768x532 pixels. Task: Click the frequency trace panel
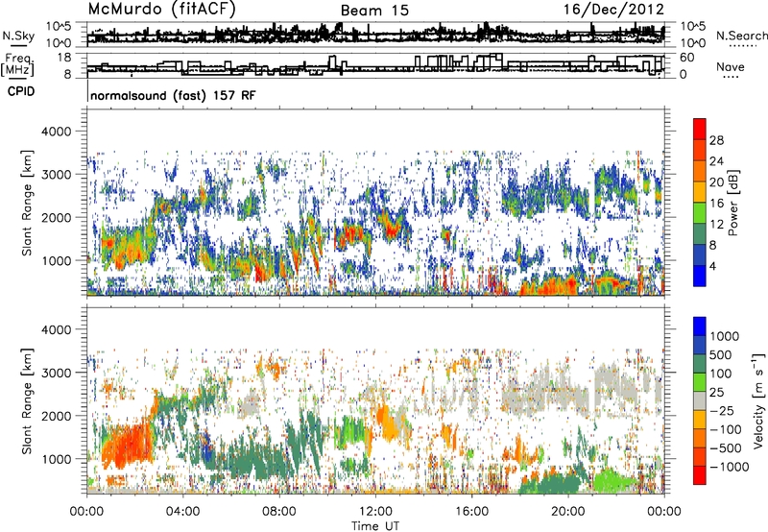pos(375,64)
